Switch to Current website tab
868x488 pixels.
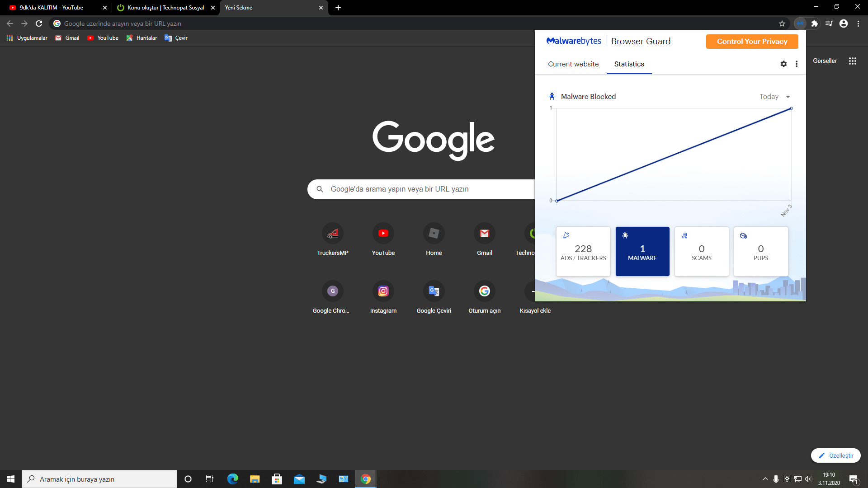[x=573, y=64]
